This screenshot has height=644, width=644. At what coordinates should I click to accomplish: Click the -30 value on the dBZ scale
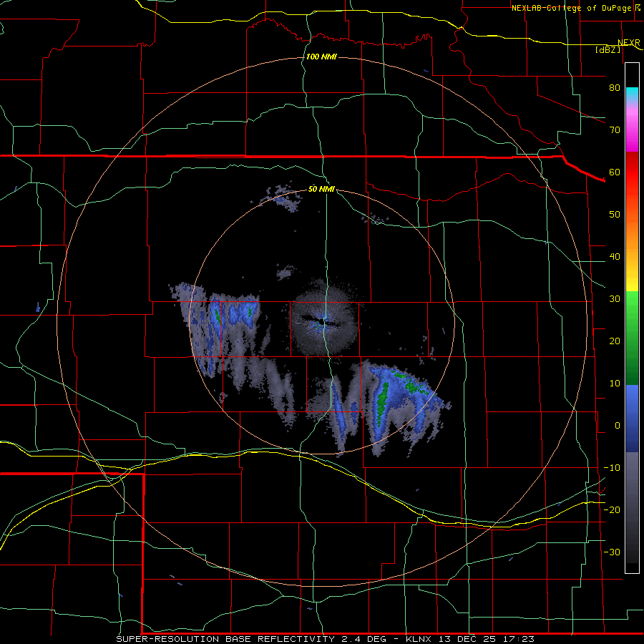[x=612, y=552]
